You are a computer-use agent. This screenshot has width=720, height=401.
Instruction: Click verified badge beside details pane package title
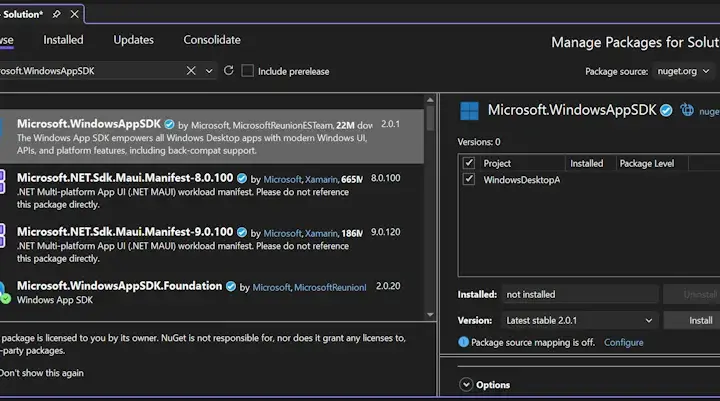(666, 110)
